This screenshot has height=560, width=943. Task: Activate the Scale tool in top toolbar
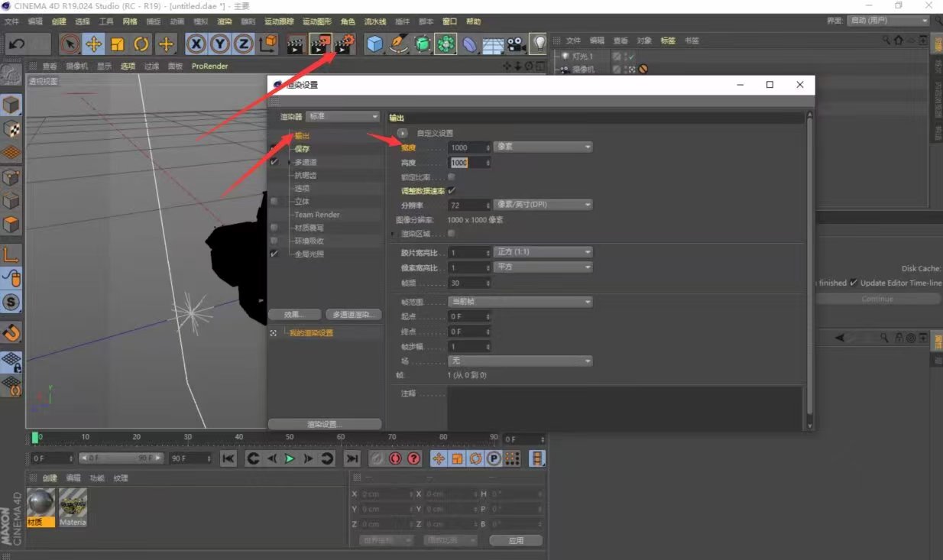(117, 44)
